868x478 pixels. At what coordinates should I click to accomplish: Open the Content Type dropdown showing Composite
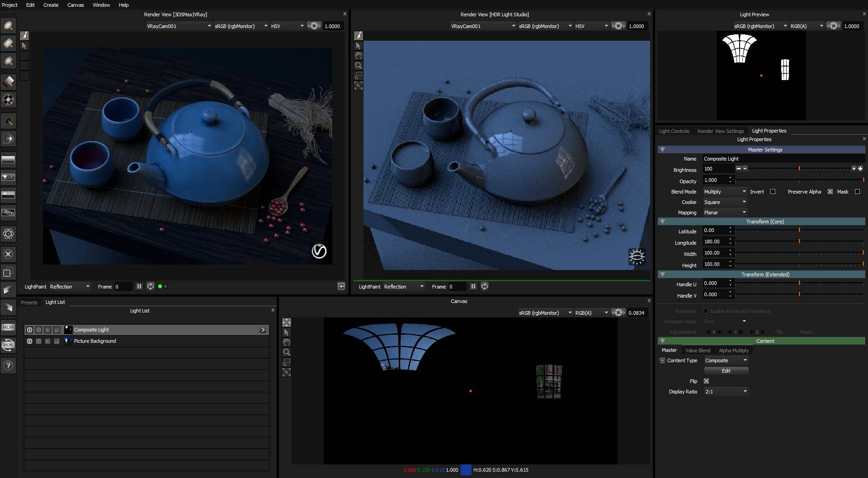(x=726, y=360)
